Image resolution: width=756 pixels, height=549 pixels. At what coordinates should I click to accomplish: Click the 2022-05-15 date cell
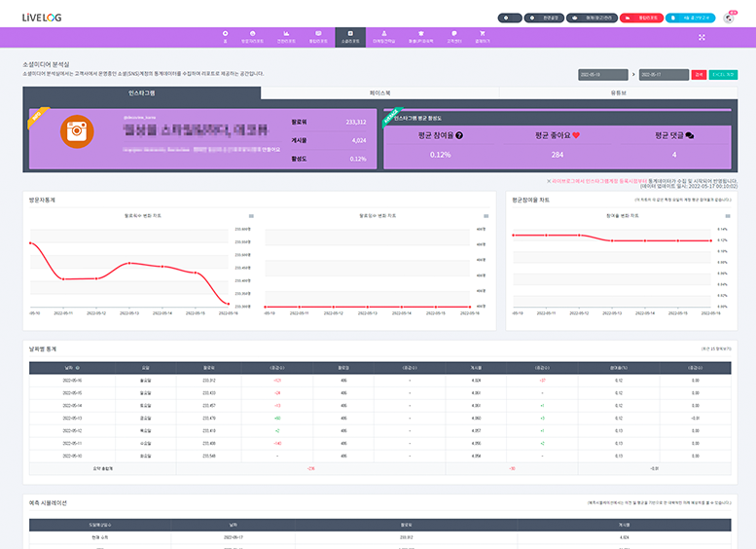tap(72, 393)
